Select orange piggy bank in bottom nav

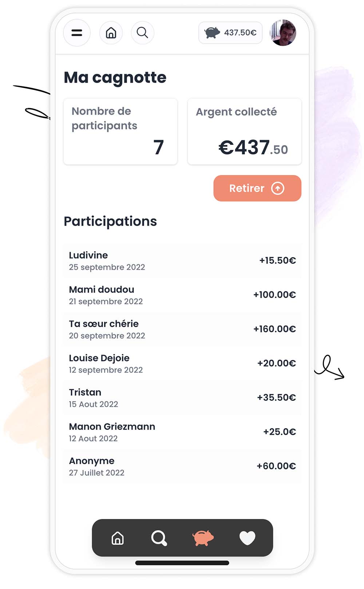pyautogui.click(x=203, y=538)
